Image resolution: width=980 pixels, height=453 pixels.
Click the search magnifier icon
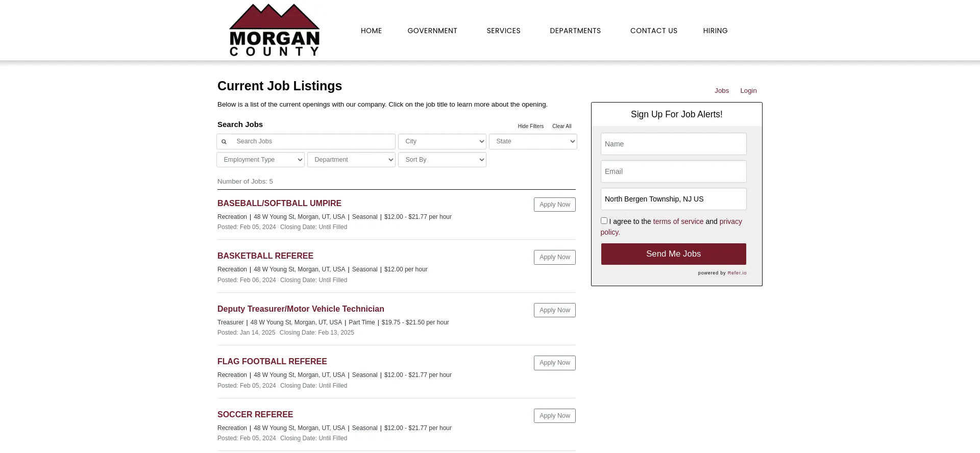click(x=224, y=142)
